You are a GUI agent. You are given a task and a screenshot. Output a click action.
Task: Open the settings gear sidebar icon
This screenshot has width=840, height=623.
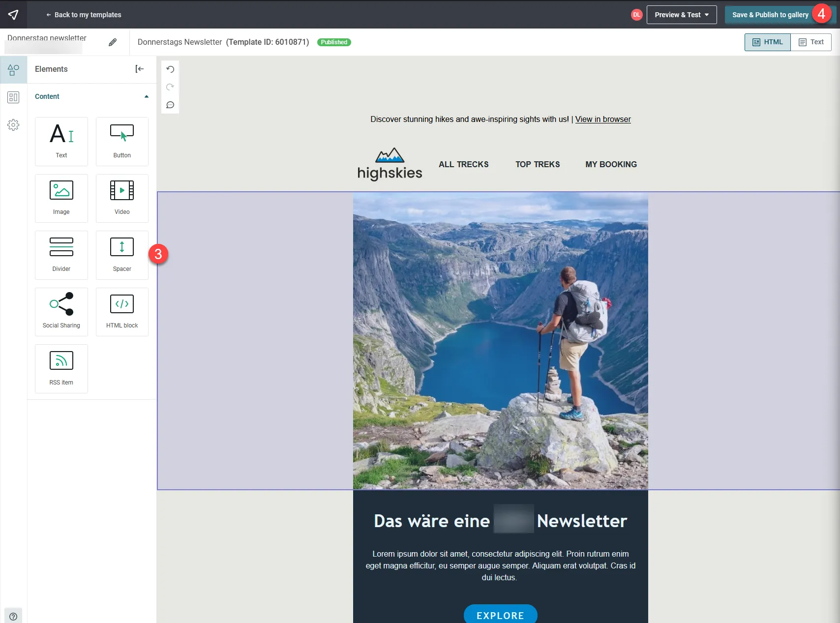pos(13,125)
